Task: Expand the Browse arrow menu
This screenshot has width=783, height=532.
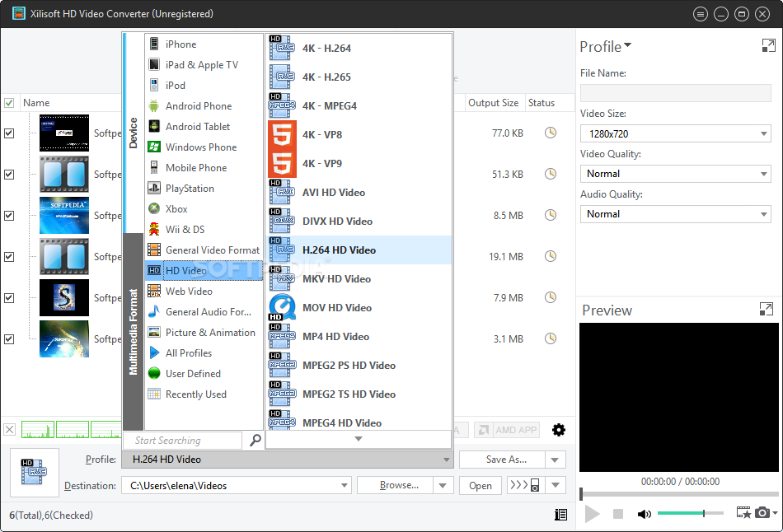Action: click(443, 486)
